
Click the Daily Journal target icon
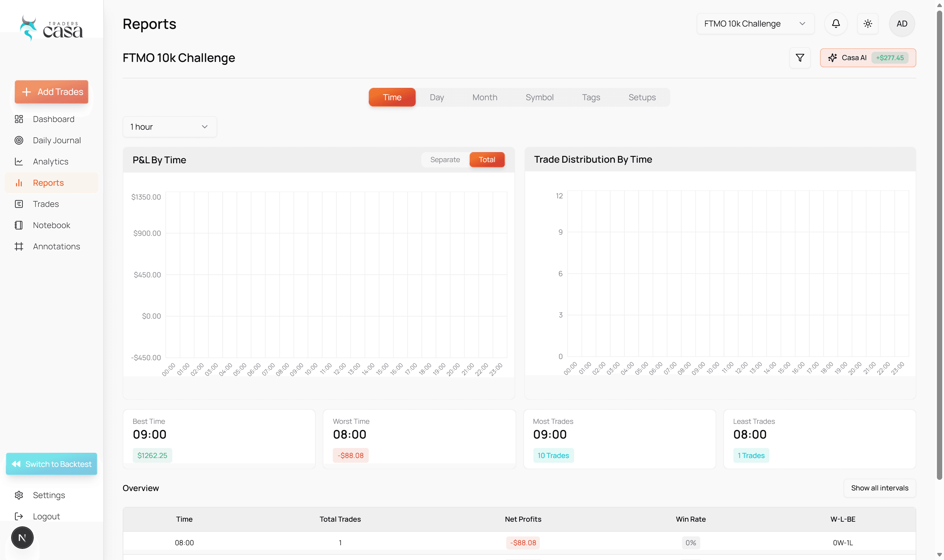(x=19, y=140)
